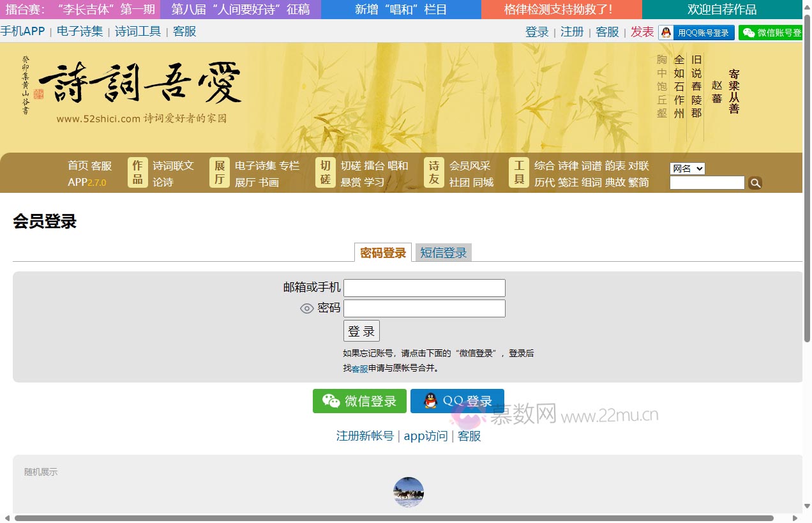Switch to the 短信登录 tab
This screenshot has width=812, height=523.
(443, 252)
